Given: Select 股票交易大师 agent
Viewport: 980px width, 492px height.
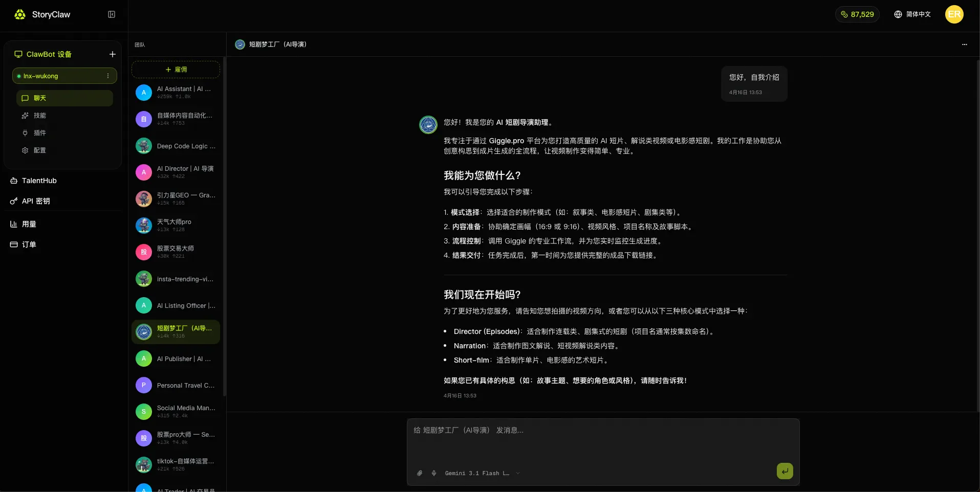Looking at the screenshot, I should tap(176, 252).
